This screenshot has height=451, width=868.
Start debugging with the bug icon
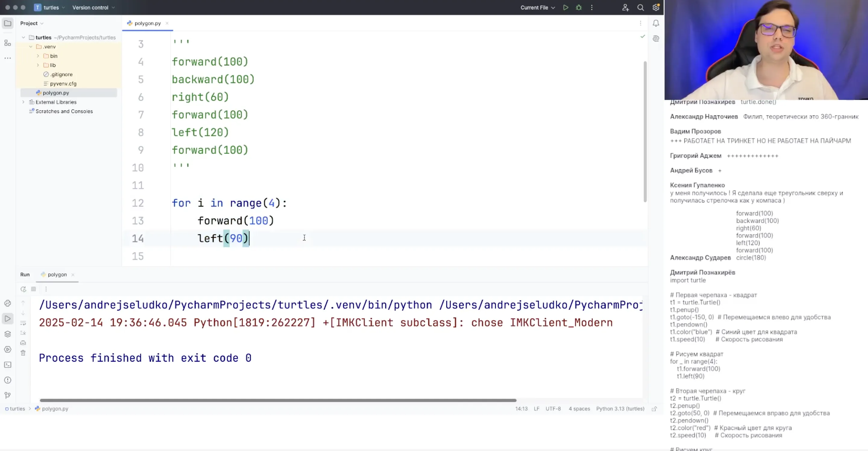point(579,8)
